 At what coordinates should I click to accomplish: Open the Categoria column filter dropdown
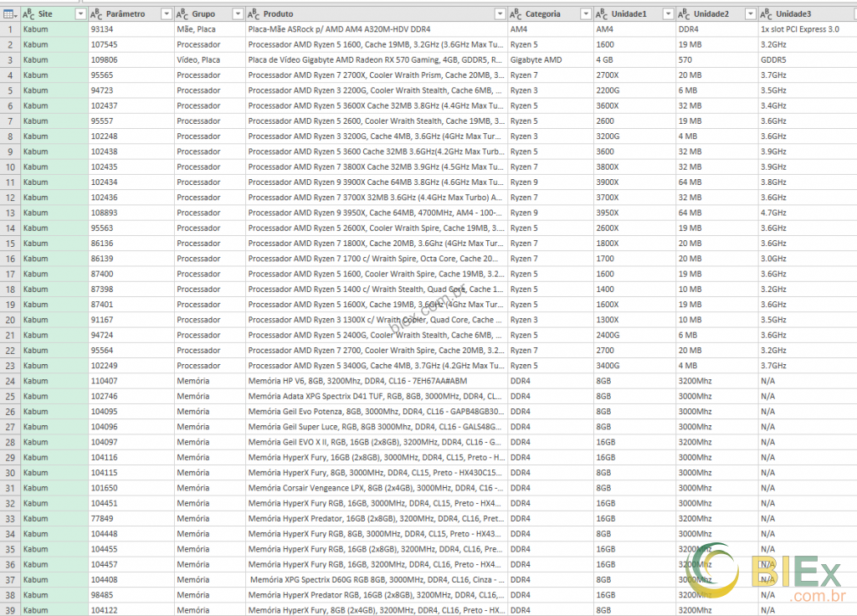click(x=586, y=13)
